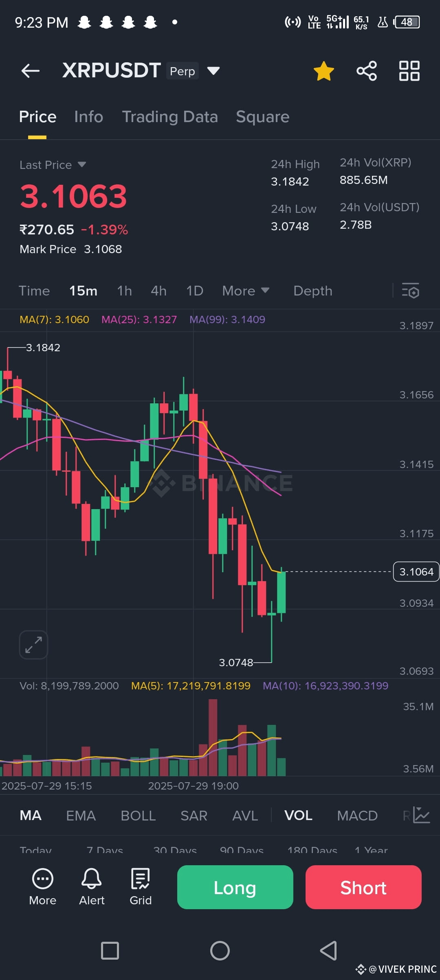Select the 1h timeframe

point(124,291)
